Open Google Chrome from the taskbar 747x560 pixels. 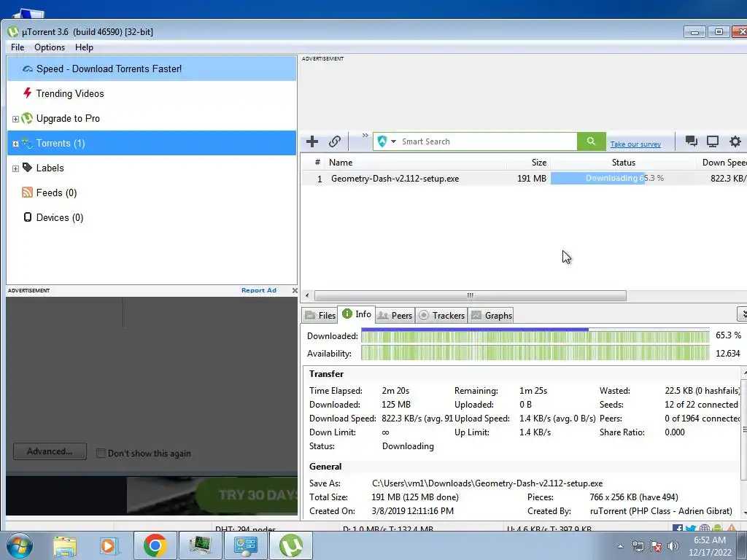(155, 545)
